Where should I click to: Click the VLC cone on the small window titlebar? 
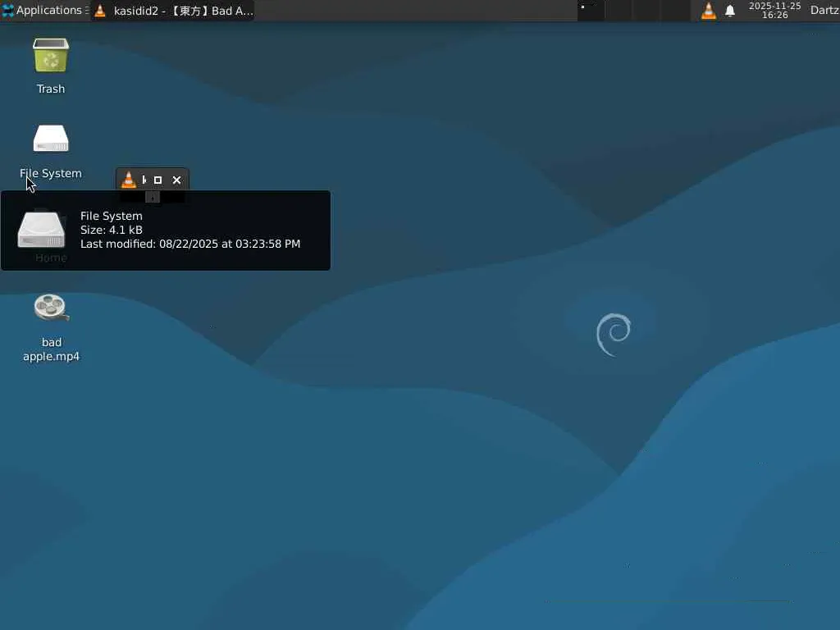(x=129, y=180)
